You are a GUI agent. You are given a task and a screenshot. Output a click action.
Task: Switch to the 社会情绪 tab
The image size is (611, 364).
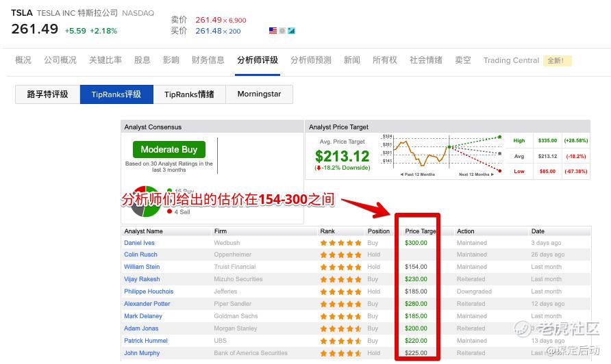pyautogui.click(x=426, y=60)
